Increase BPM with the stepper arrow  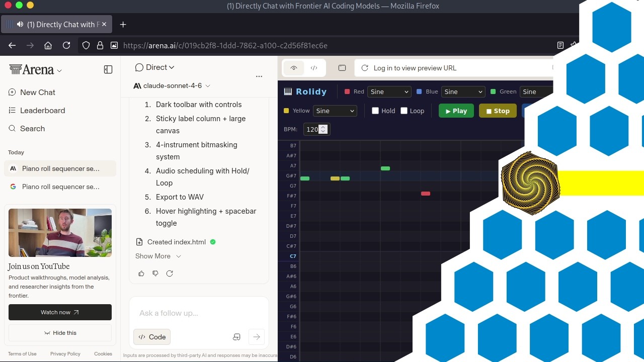coord(324,127)
